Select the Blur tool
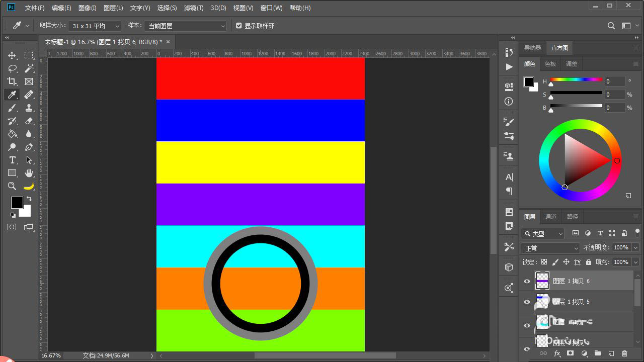 (29, 134)
